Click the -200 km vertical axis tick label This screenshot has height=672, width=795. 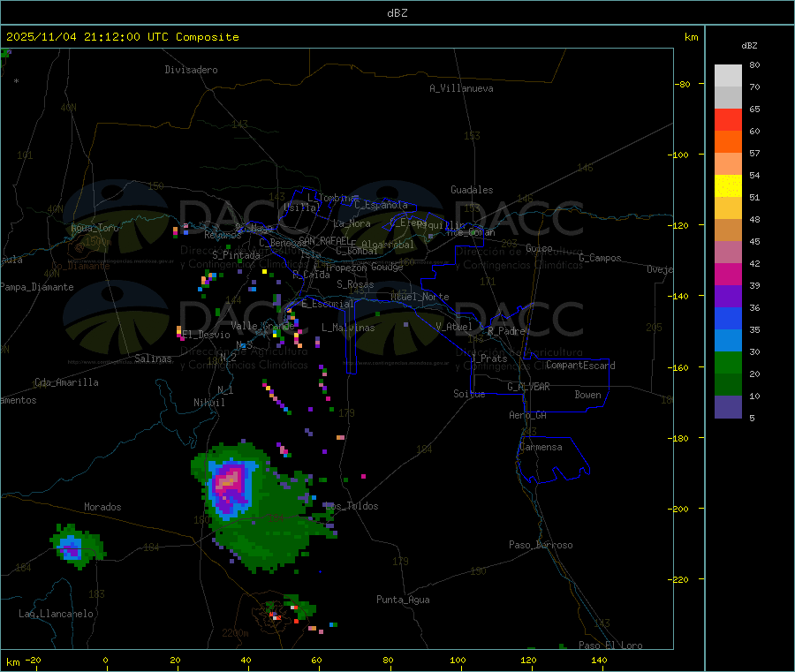pos(680,509)
